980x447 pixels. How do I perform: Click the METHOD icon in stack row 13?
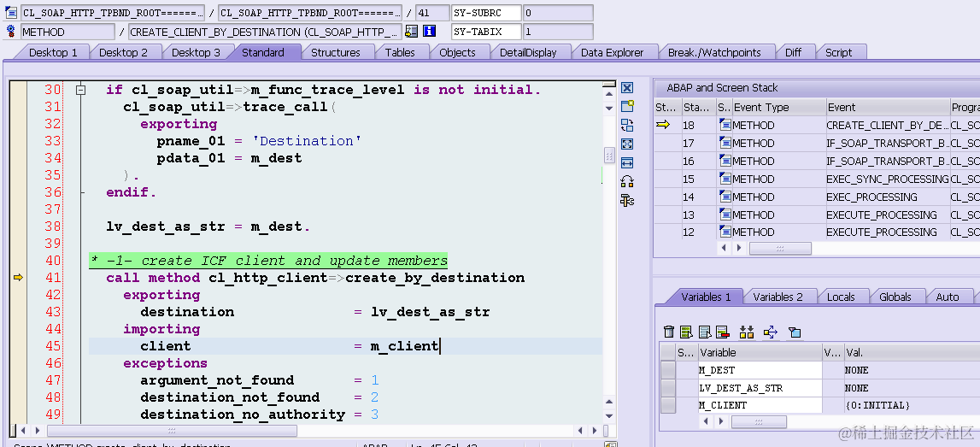[725, 215]
